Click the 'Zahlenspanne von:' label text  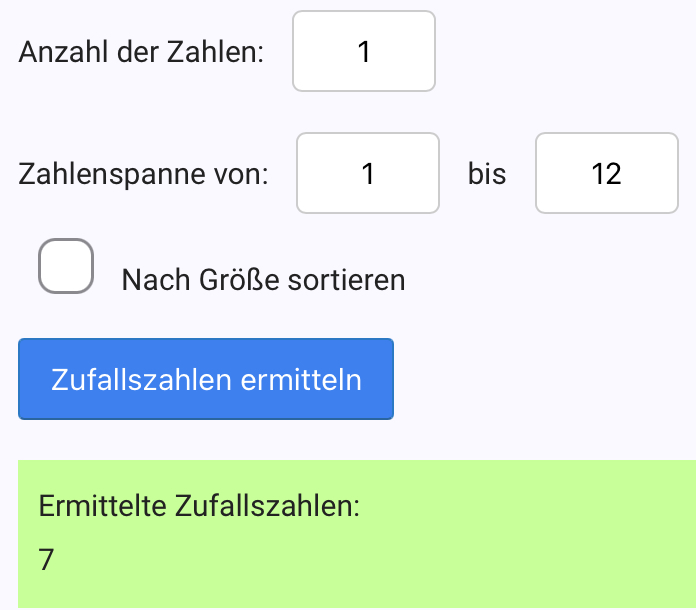point(143,175)
